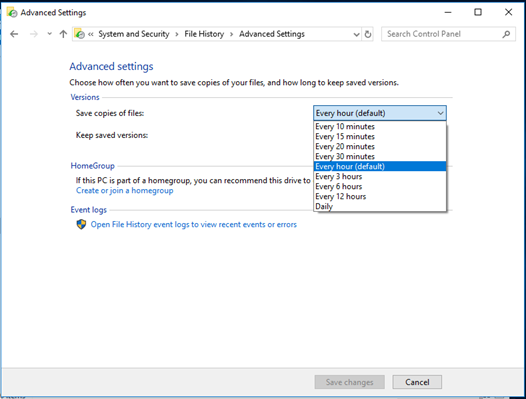Navigate to File History breadcrumb
The width and height of the screenshot is (526, 399).
[x=204, y=34]
